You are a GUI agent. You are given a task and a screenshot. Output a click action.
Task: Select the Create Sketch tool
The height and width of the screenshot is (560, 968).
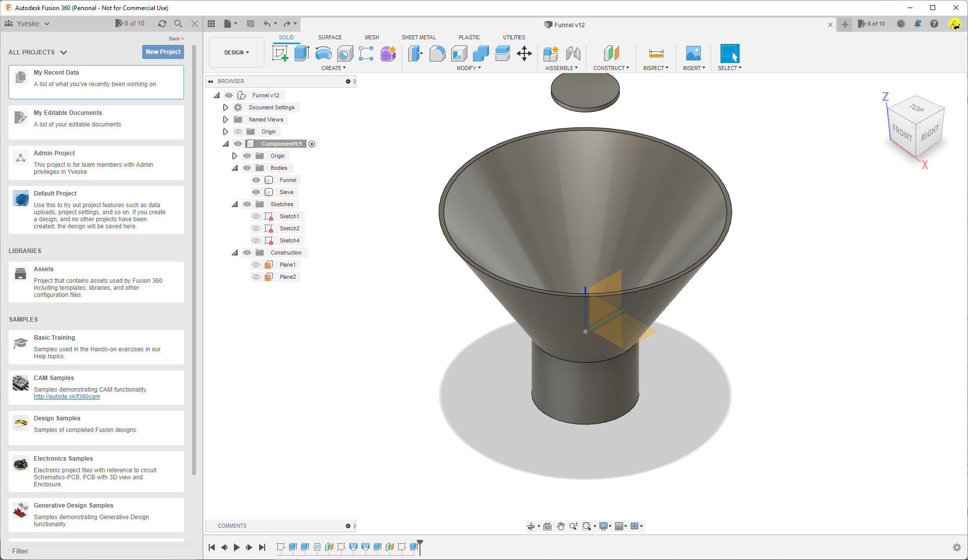(x=280, y=53)
